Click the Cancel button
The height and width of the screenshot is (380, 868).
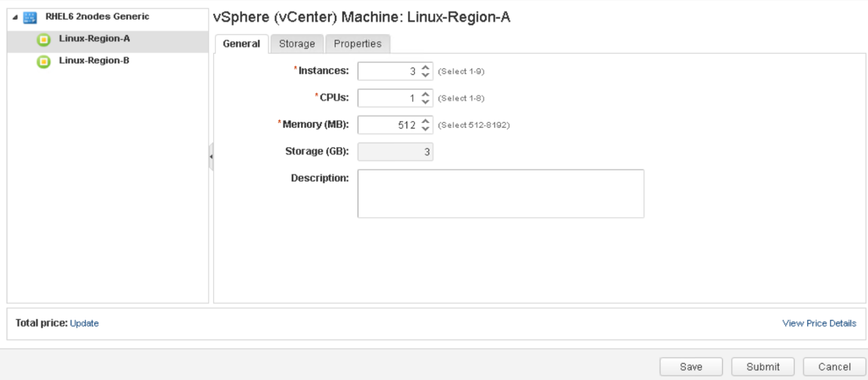point(834,367)
